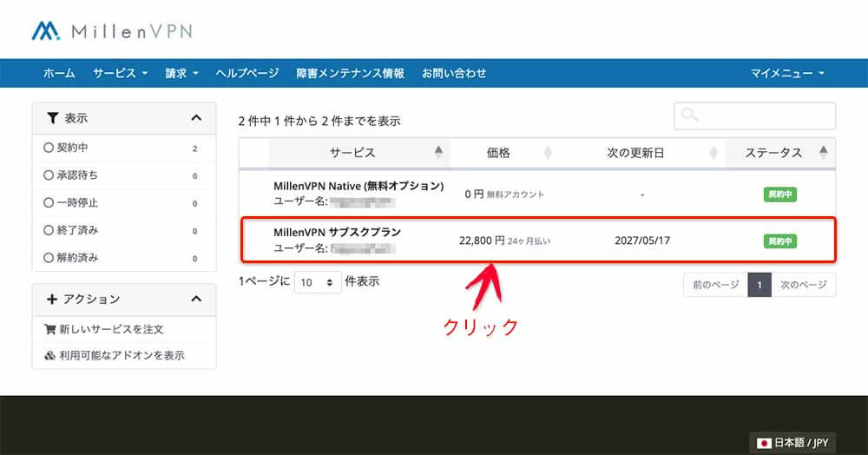868x455 pixels.
Task: Open the per-page count dropdown showing 10
Action: pos(318,282)
